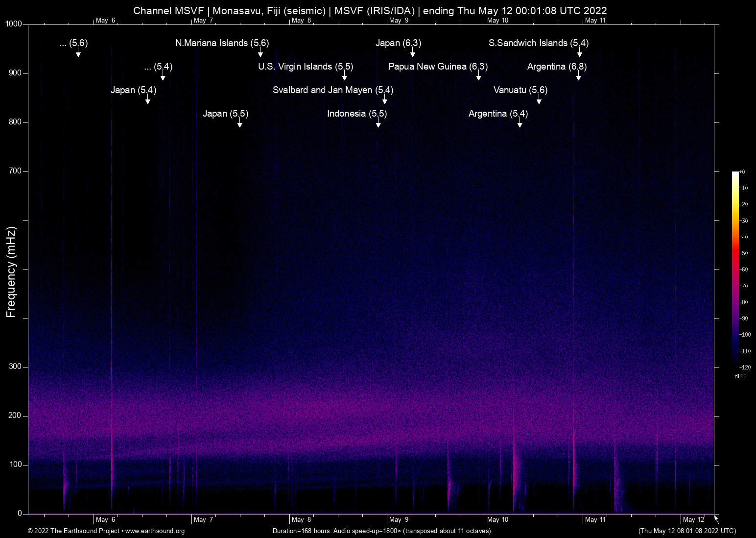
Task: Select the Japan (5.5) event label
Action: pyautogui.click(x=226, y=114)
